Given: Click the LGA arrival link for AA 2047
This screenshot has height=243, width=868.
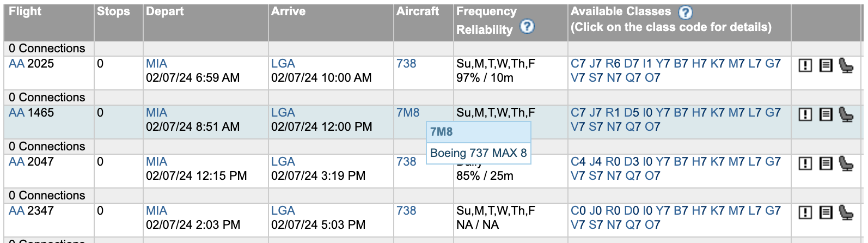Looking at the screenshot, I should tap(283, 162).
